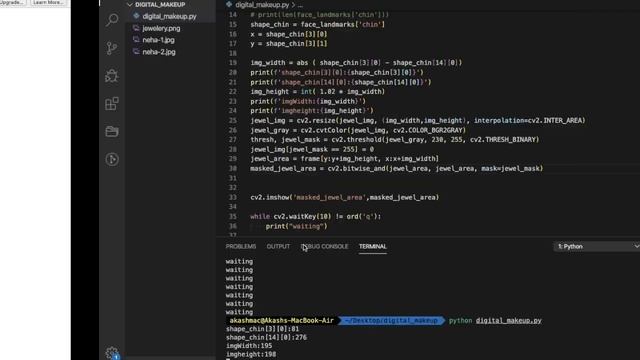The image size is (640, 360).
Task: Click the 'thresh, jewel_mask = cv2.threshold' line
Action: pyautogui.click(x=394, y=140)
